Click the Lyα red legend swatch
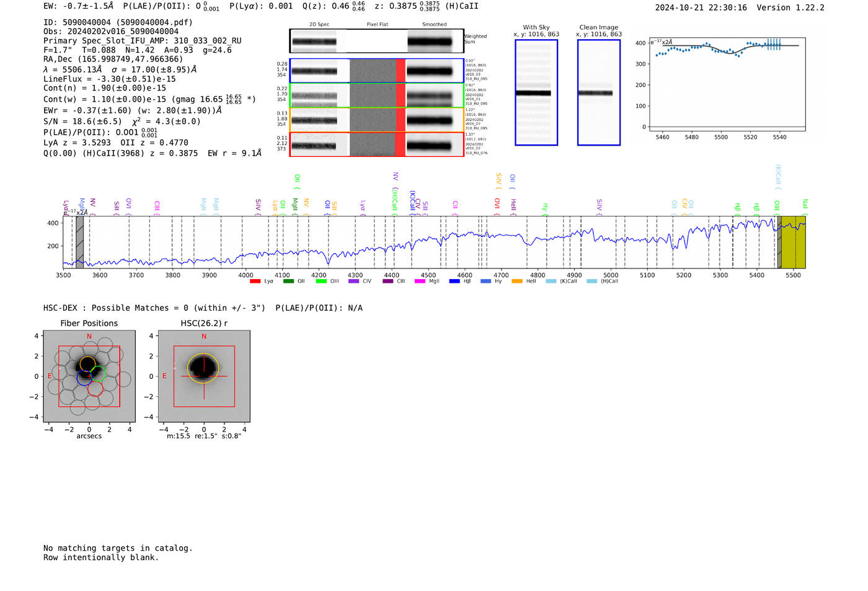Screen dimensions: 868x591 pos(255,282)
